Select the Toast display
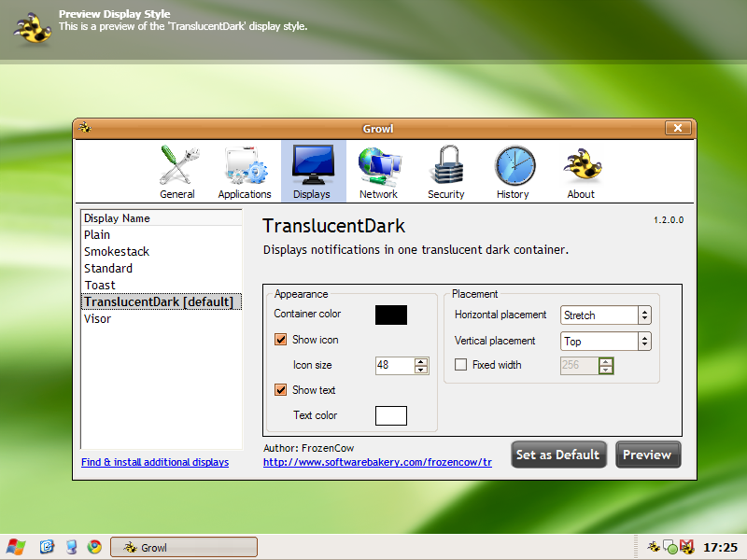This screenshot has width=747, height=560. click(x=161, y=286)
